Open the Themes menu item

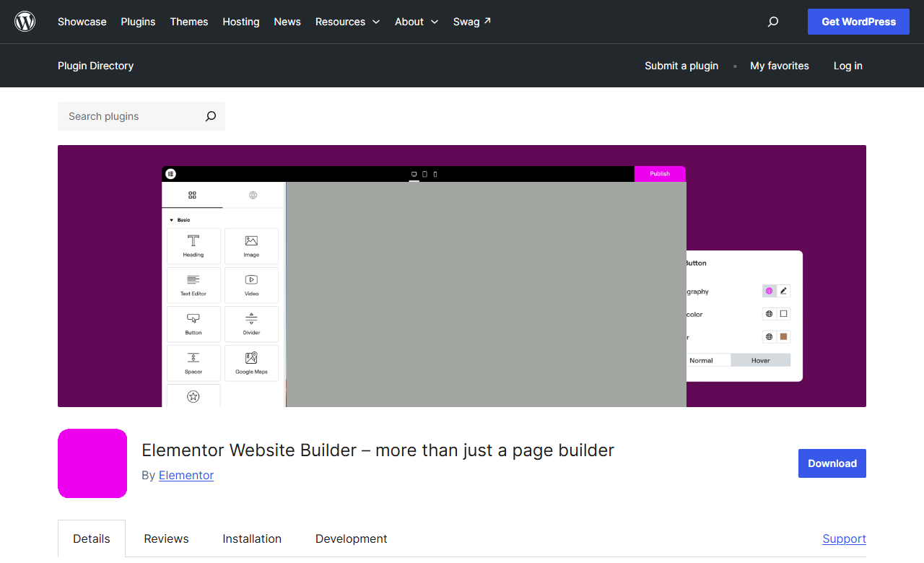[189, 22]
